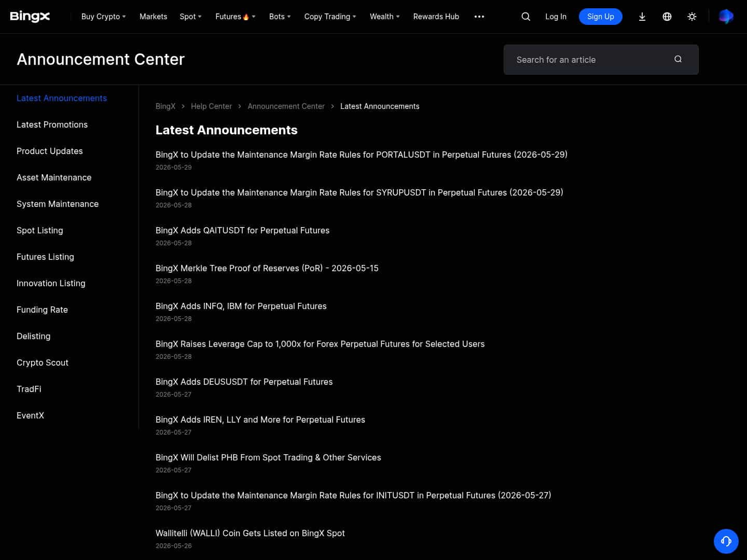Viewport: 747px width, 560px height.
Task: Focus the Search for an article field
Action: click(x=601, y=60)
